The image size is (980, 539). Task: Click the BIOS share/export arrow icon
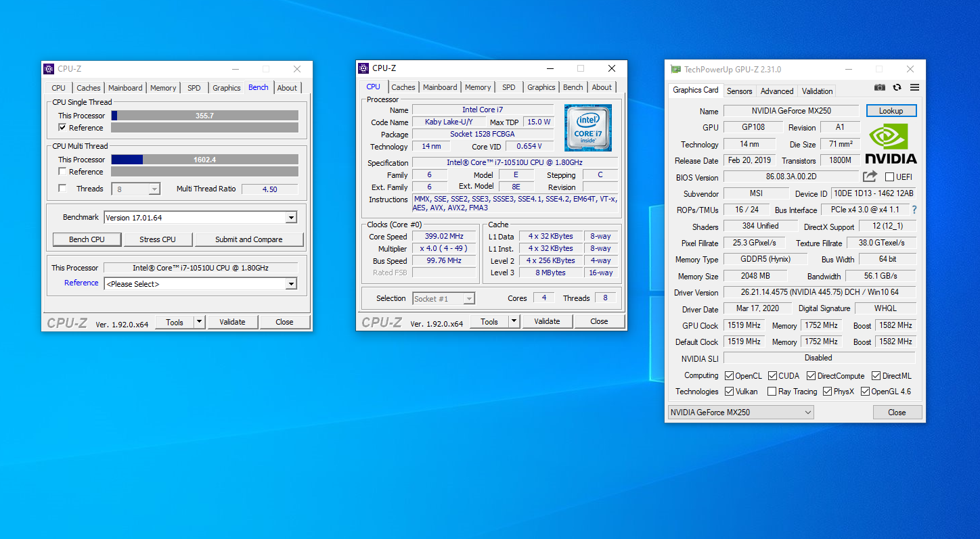coord(870,177)
